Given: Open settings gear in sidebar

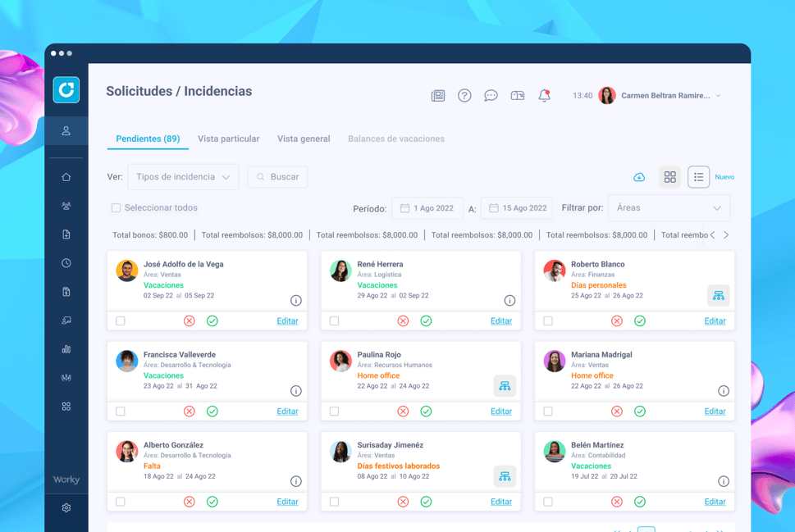Looking at the screenshot, I should point(66,508).
